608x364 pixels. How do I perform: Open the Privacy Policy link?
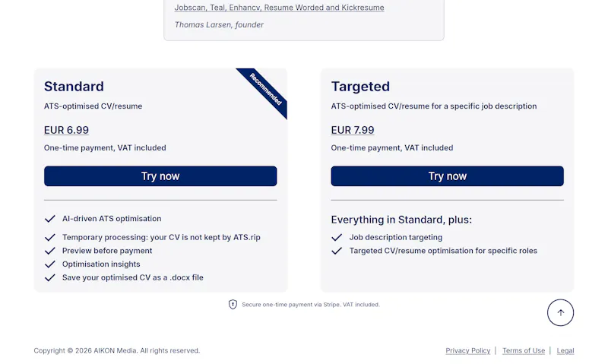coord(467,350)
